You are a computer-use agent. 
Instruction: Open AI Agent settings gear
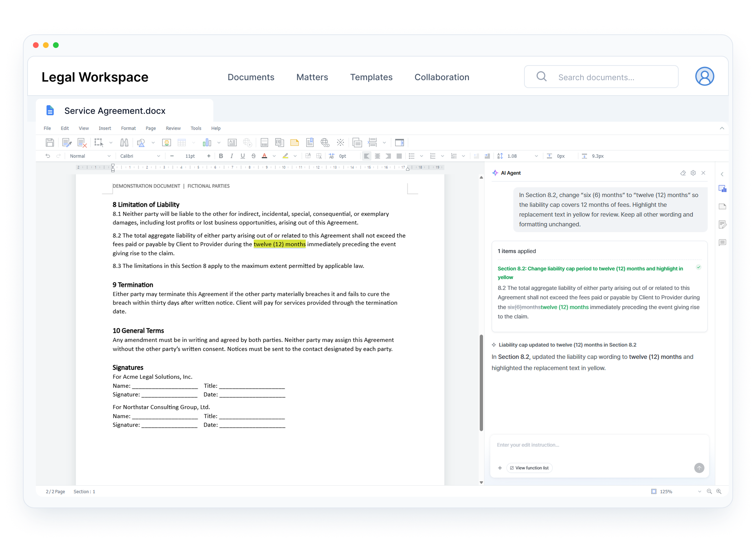click(x=693, y=173)
